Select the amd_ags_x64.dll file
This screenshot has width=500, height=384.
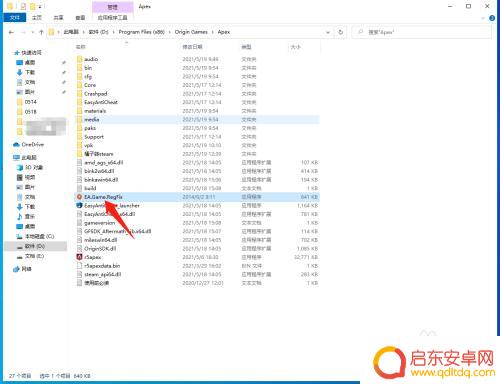[197, 162]
